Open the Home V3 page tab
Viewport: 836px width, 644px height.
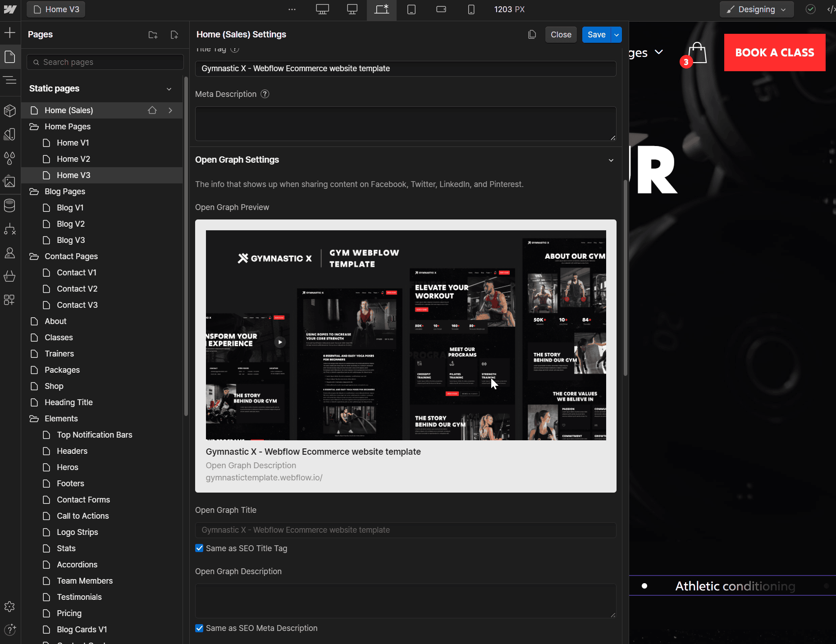point(56,9)
